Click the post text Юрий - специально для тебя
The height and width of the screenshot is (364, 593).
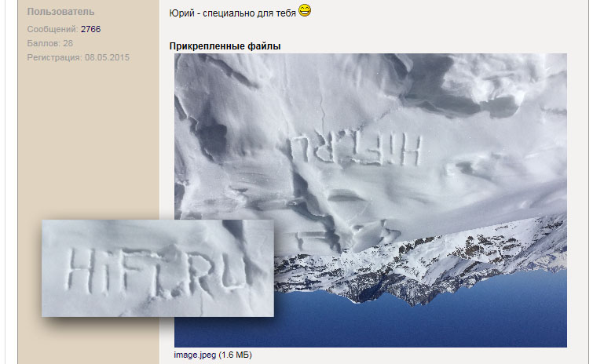click(x=232, y=13)
